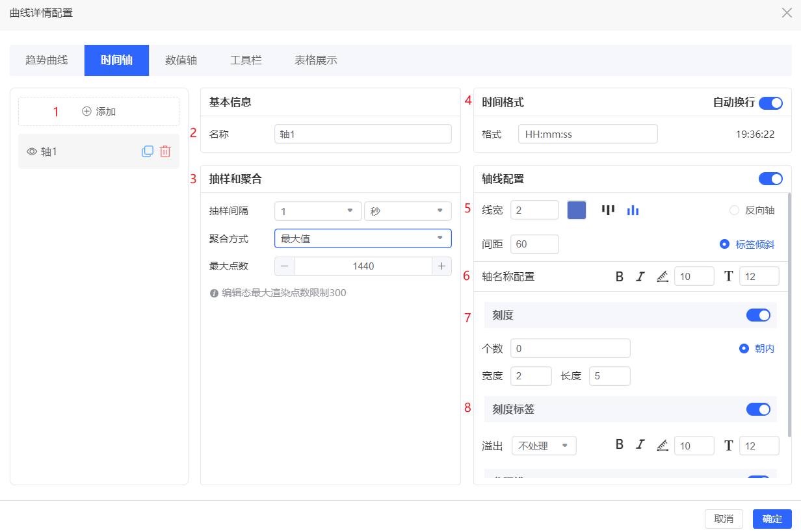Turn off the 自动换行 switch

coord(770,103)
